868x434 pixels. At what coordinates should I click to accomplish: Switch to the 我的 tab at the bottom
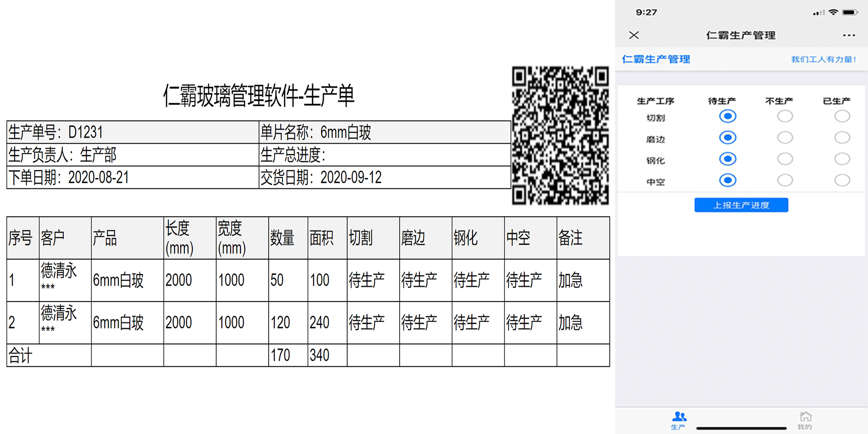[x=805, y=421]
